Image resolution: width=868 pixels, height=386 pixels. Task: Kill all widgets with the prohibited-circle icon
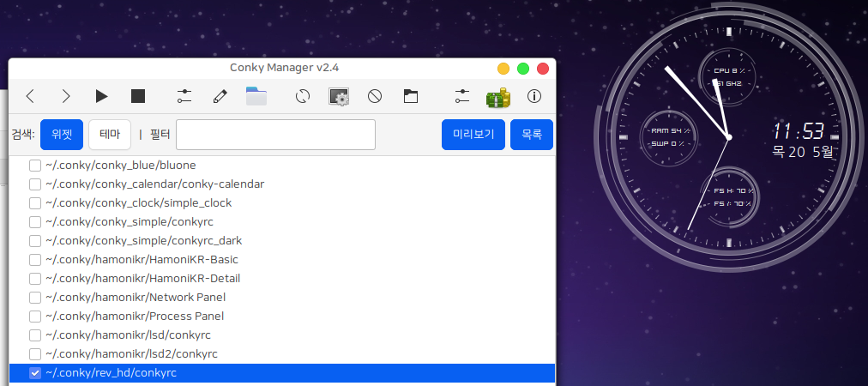[x=375, y=96]
